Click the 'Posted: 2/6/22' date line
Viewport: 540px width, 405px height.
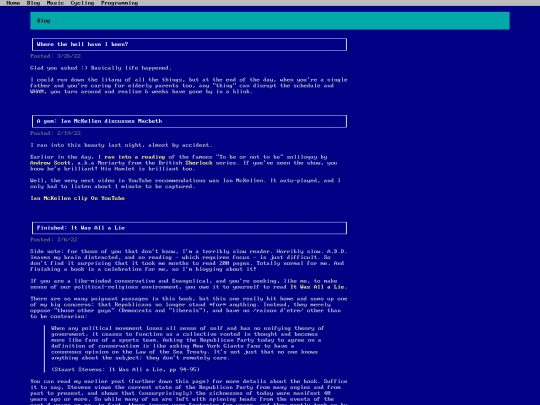[54, 240]
